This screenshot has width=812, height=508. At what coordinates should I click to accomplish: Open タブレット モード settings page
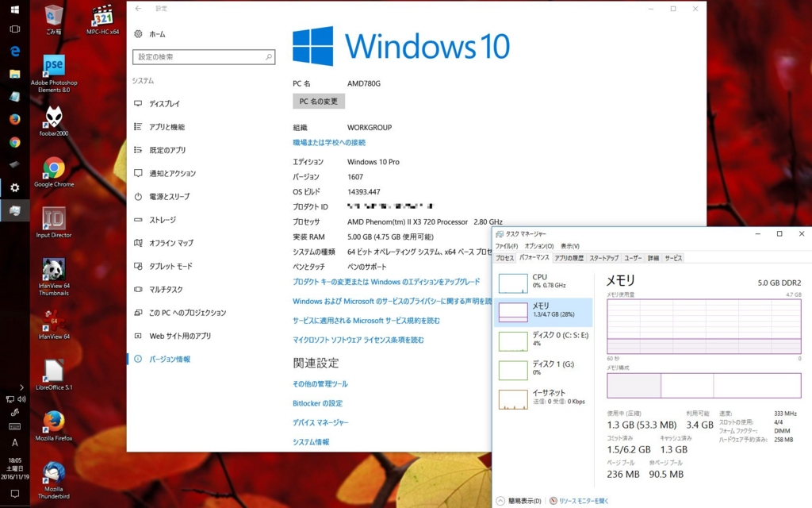click(x=204, y=267)
